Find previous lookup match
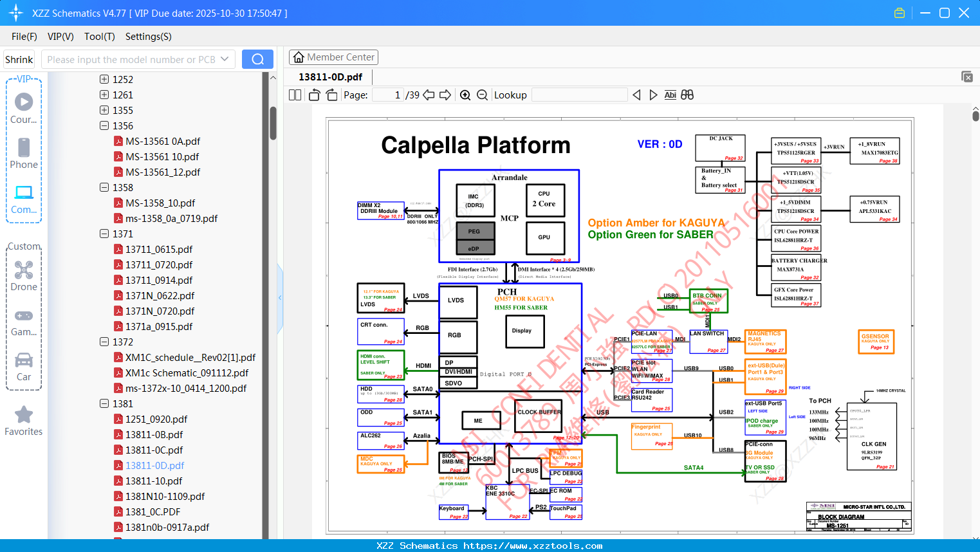Viewport: 980px width, 552px height. pos(636,95)
